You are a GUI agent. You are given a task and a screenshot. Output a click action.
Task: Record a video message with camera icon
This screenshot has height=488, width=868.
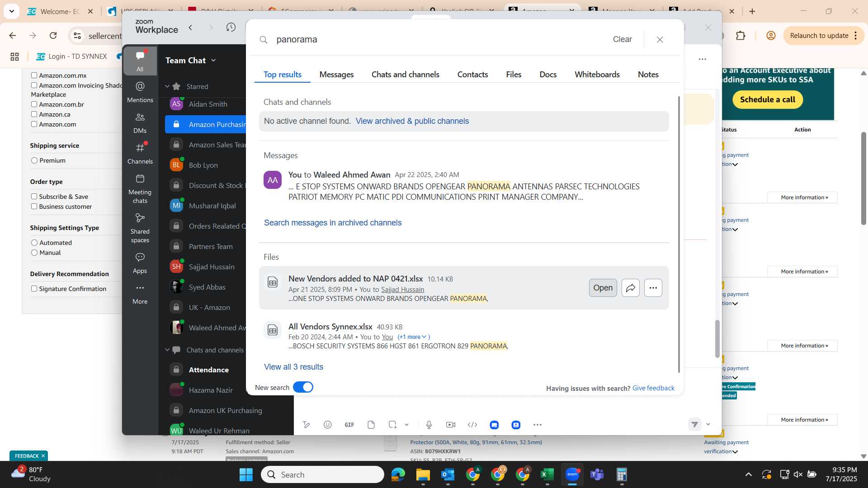(451, 425)
